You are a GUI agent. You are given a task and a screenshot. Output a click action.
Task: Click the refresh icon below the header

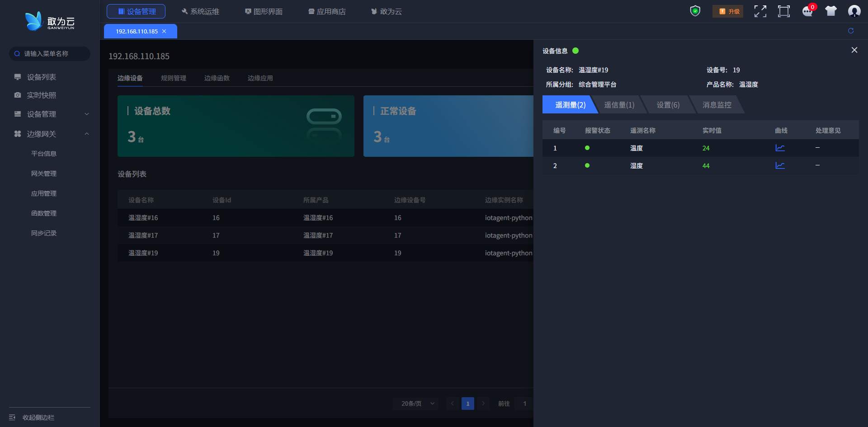851,31
